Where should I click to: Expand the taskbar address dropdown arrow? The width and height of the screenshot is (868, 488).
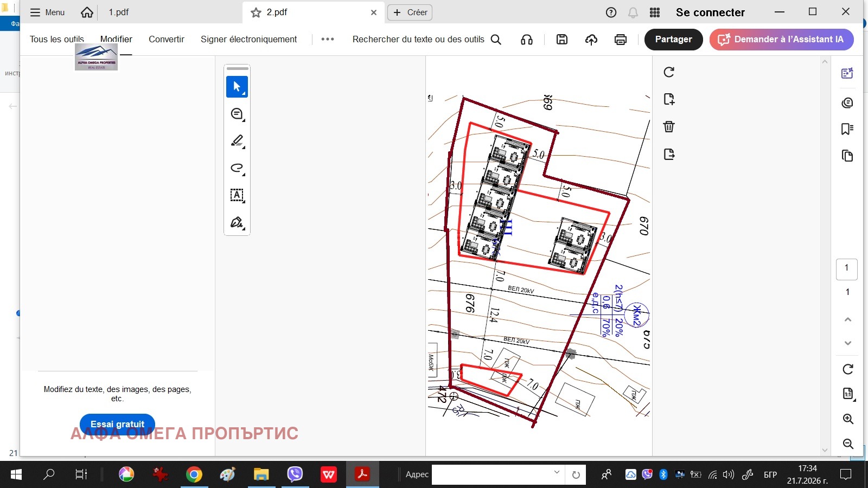coord(557,473)
